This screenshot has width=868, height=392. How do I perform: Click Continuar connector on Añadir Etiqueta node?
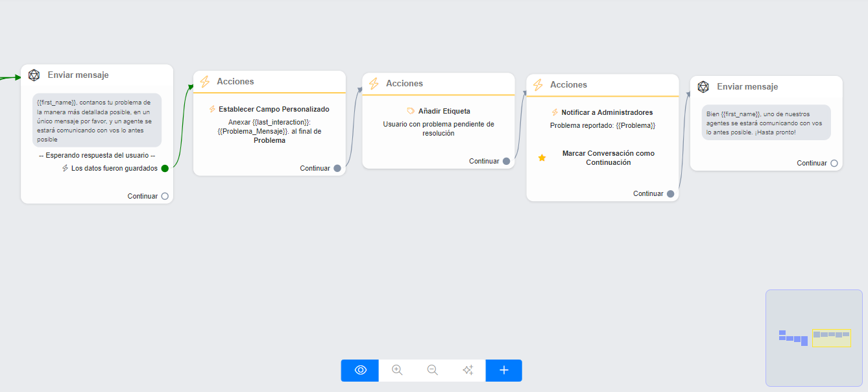[x=506, y=161]
